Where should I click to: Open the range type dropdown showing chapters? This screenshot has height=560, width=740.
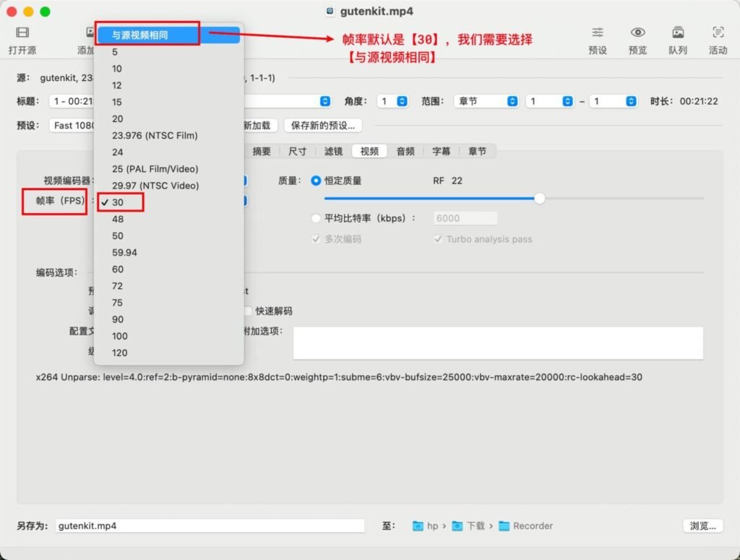pos(486,102)
